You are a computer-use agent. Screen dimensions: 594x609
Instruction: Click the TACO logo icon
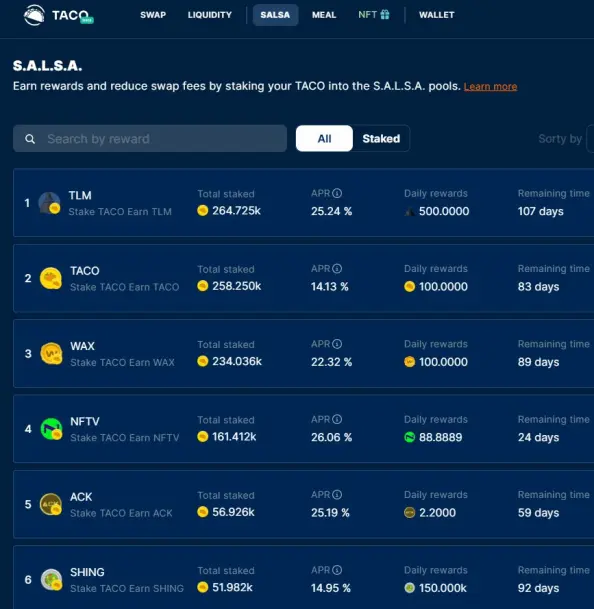click(x=34, y=15)
